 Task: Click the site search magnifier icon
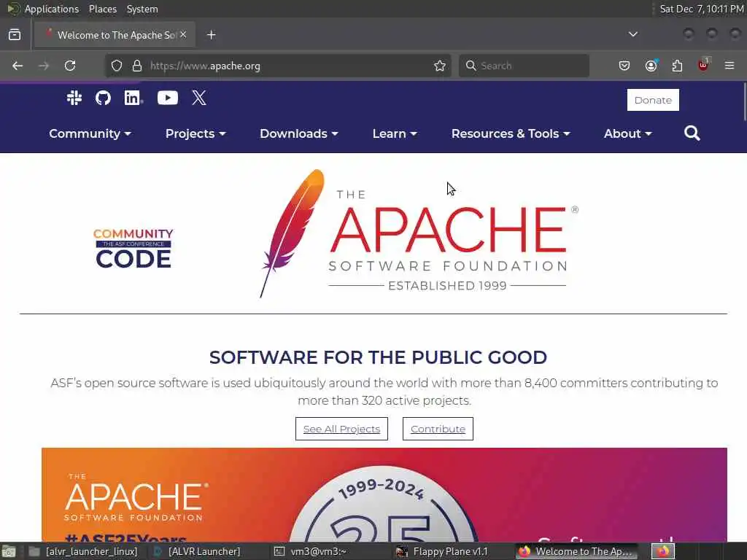coord(692,133)
